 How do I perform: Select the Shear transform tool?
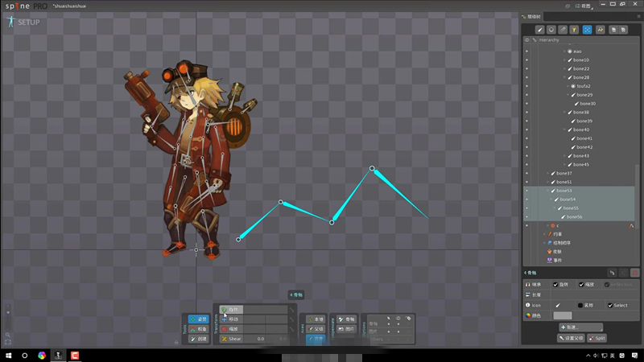pos(231,339)
